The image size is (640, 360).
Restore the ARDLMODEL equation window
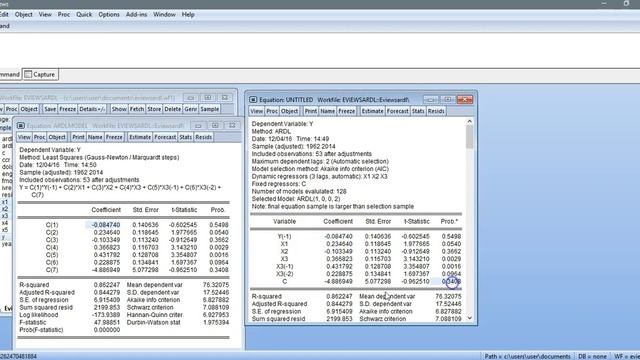[215, 126]
